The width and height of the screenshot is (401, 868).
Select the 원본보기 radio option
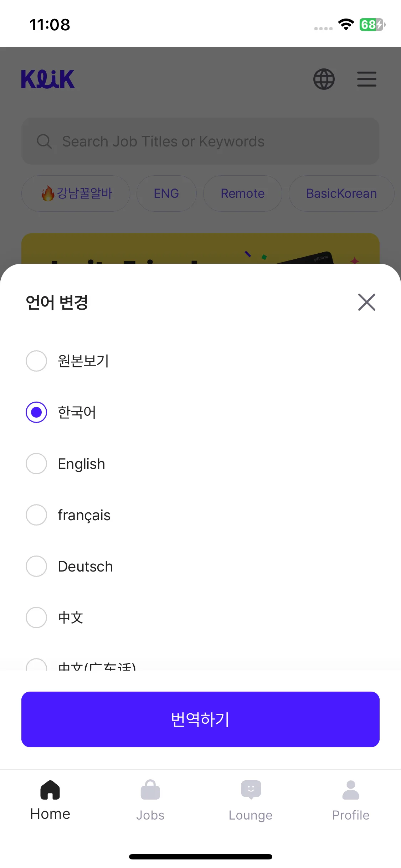tap(36, 361)
